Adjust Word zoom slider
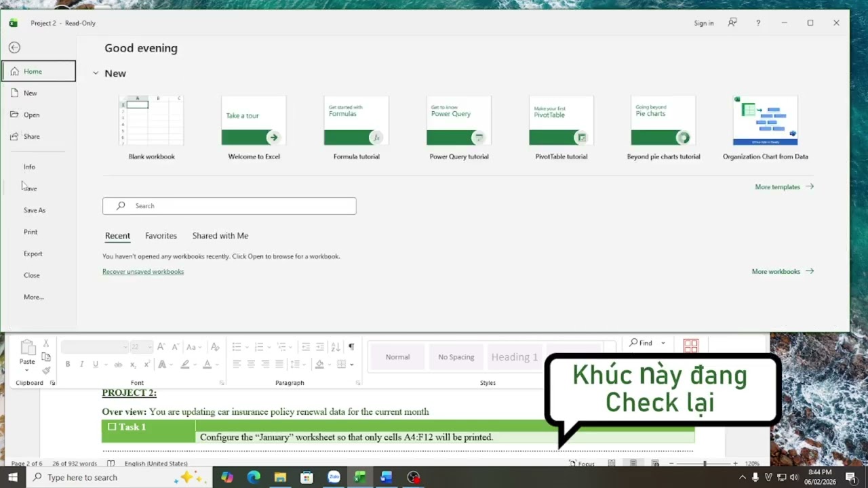This screenshot has height=488, width=868. tap(705, 464)
